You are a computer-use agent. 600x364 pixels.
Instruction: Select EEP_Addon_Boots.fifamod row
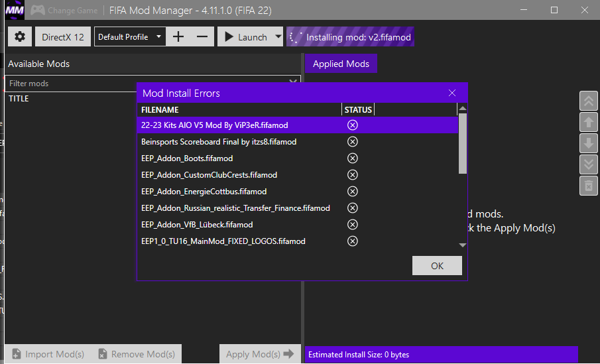[x=298, y=158]
